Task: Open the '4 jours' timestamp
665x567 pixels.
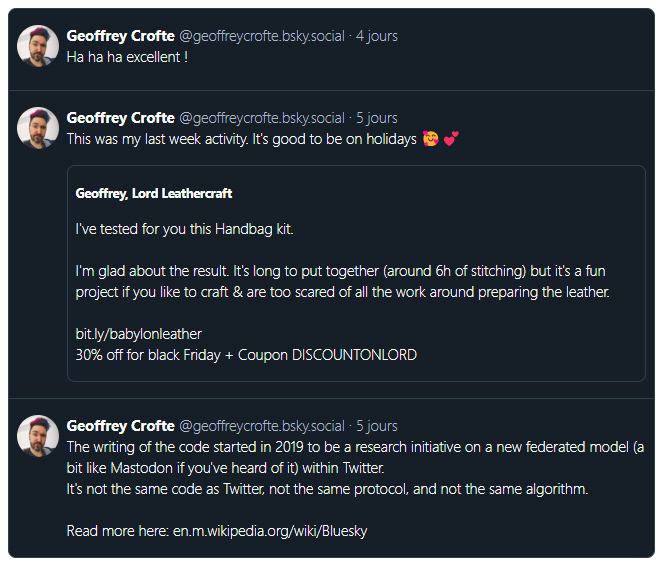Action: tap(377, 36)
